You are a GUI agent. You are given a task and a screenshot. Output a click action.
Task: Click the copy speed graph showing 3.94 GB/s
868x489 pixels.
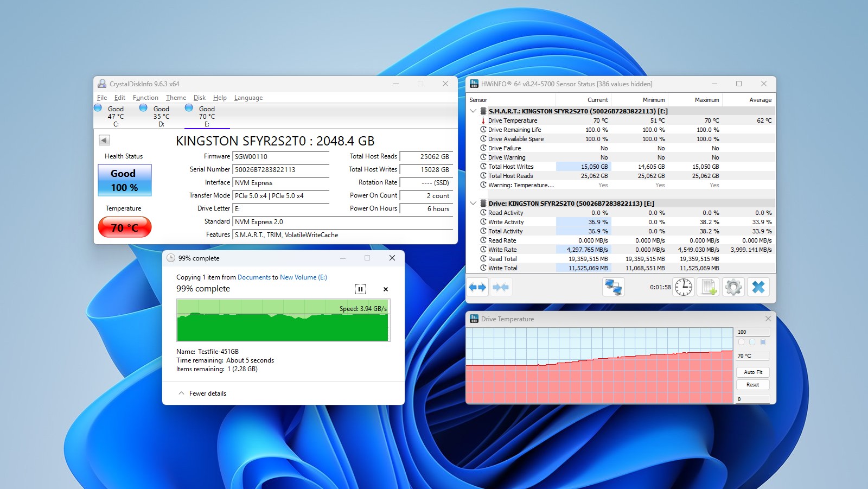(283, 320)
